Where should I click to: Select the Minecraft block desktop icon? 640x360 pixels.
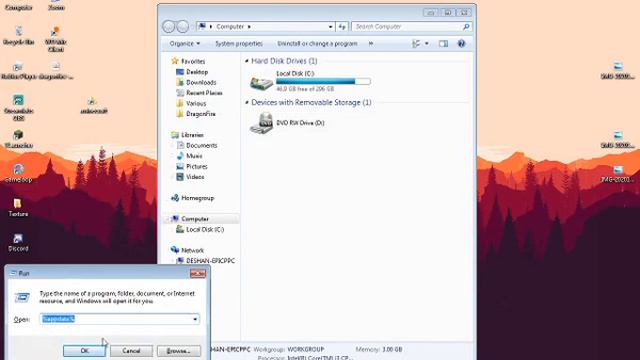click(x=18, y=139)
